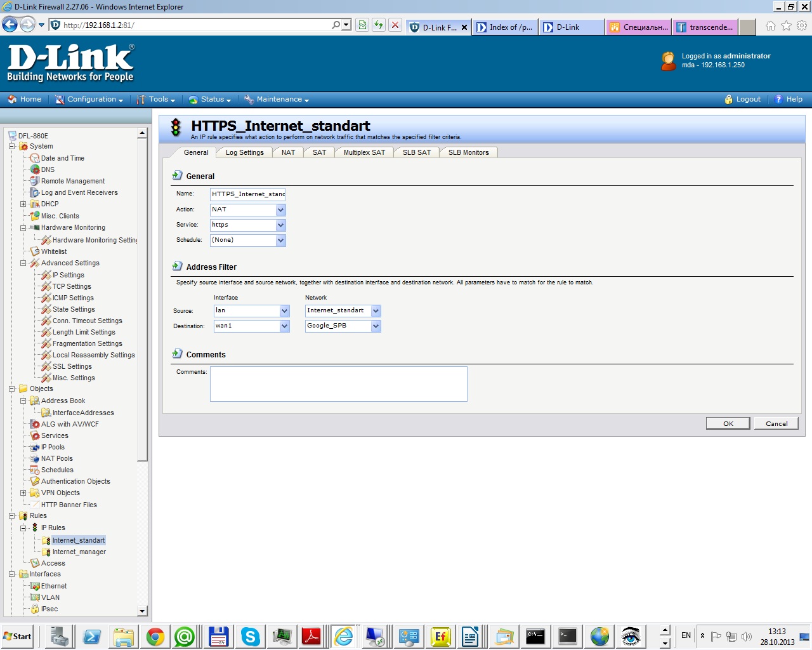Open the Destination interface dropdown showing wan1
The image size is (812, 650).
pyautogui.click(x=252, y=326)
